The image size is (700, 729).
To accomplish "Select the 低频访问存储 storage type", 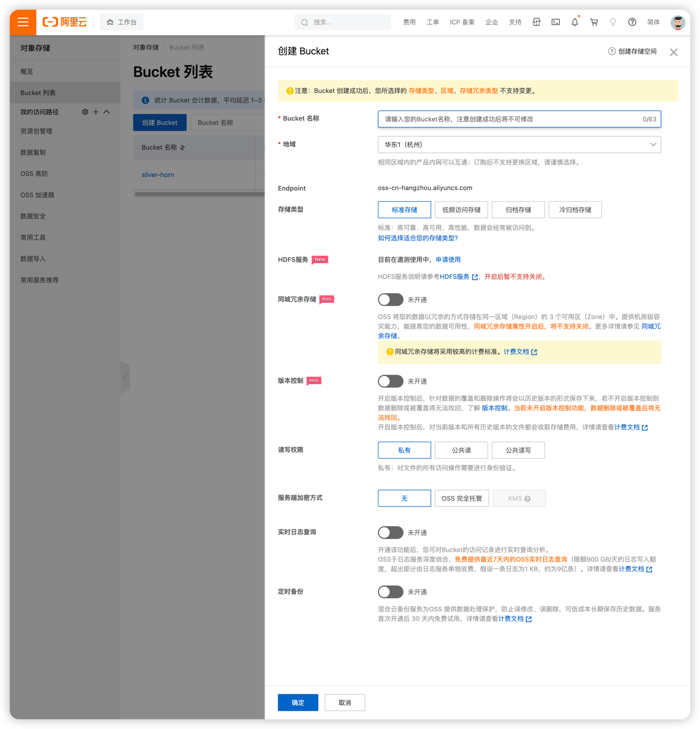I will coord(461,210).
